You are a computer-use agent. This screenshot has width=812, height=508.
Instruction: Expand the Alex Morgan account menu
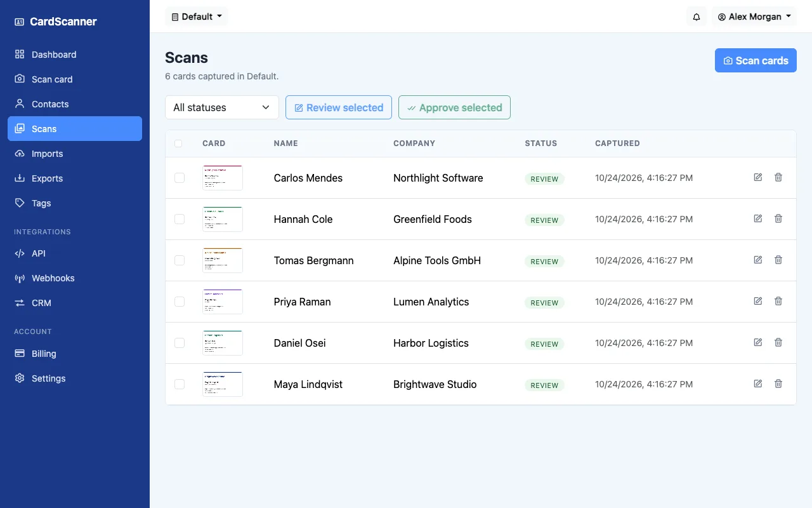pyautogui.click(x=754, y=17)
